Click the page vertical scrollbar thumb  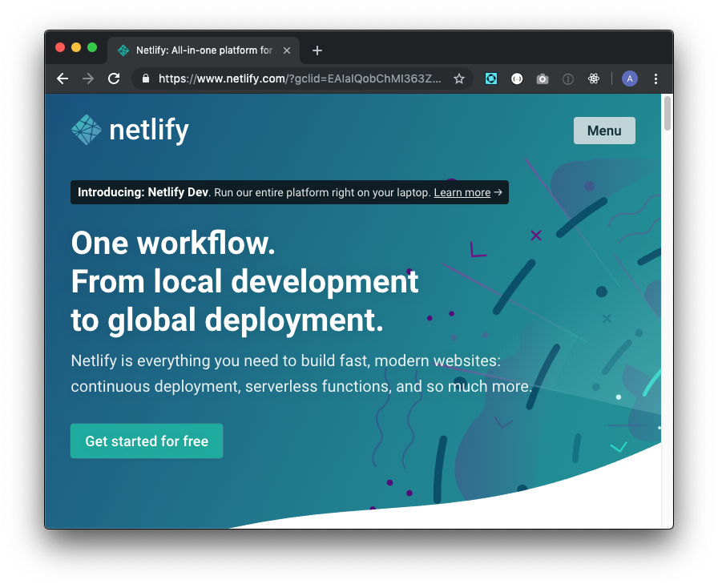click(668, 113)
